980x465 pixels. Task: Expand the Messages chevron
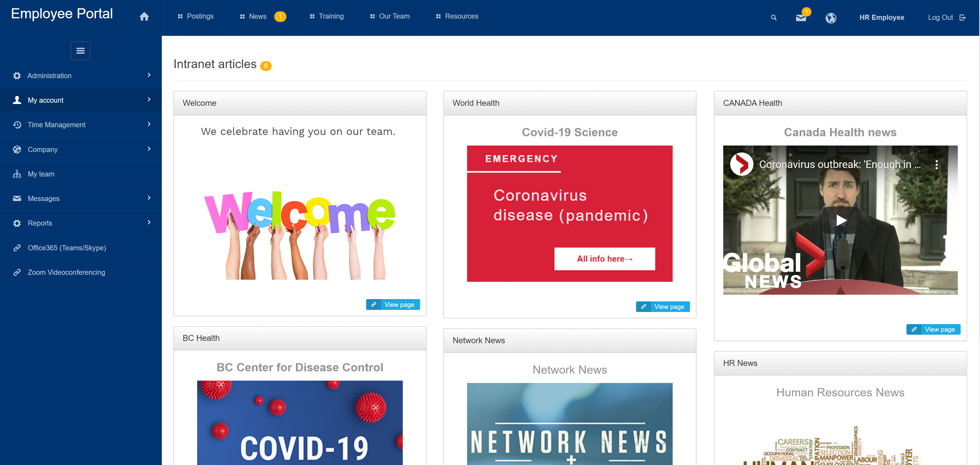pos(149,197)
